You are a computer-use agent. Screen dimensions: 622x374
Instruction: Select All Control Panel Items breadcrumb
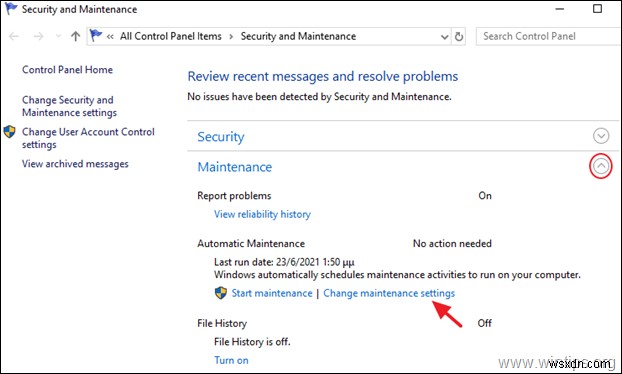point(171,36)
